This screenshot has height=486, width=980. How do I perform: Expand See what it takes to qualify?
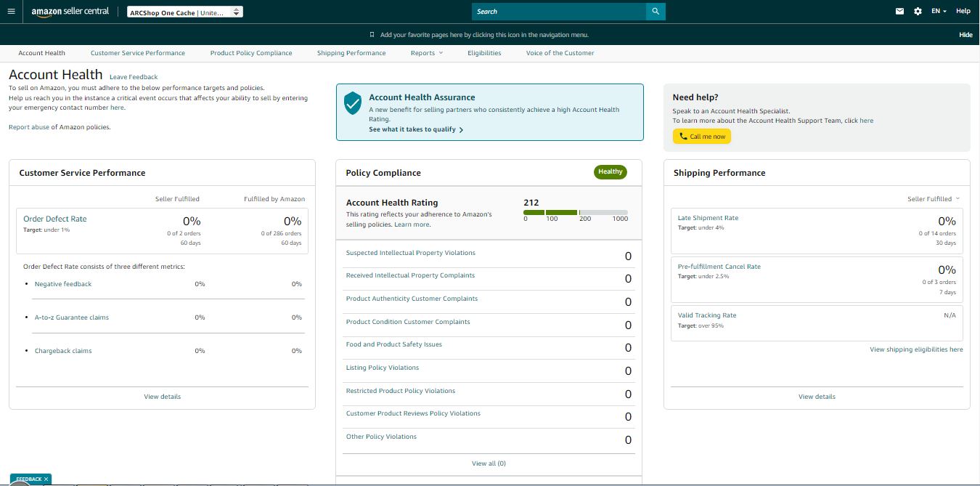click(416, 129)
